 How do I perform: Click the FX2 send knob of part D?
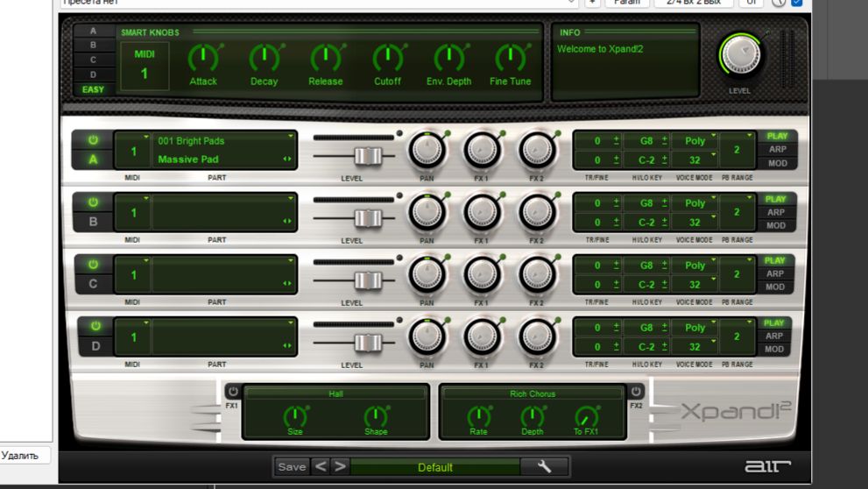pyautogui.click(x=536, y=337)
